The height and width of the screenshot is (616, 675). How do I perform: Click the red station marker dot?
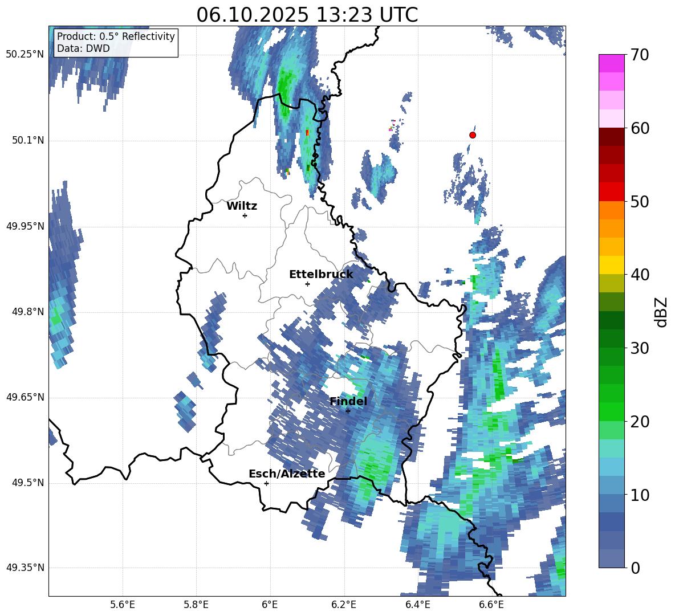pyautogui.click(x=473, y=135)
